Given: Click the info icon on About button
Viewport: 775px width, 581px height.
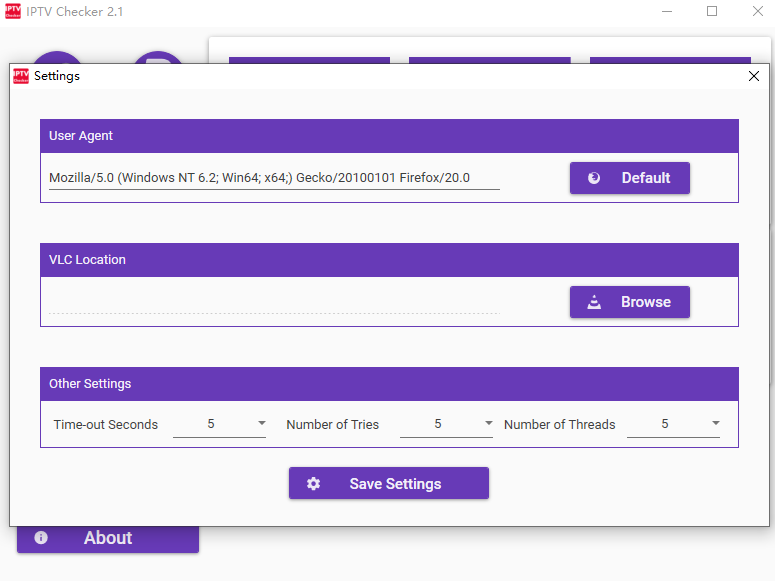Looking at the screenshot, I should coord(41,538).
